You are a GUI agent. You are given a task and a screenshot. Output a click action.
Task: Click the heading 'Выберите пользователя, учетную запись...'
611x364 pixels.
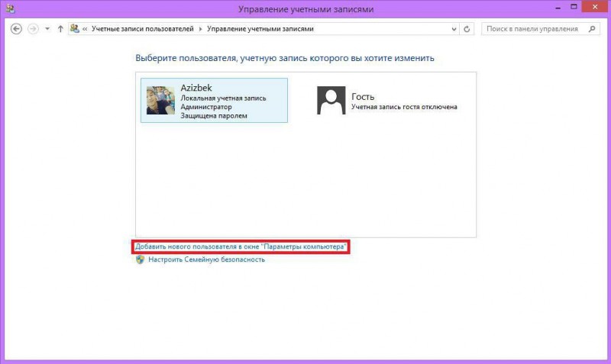285,58
